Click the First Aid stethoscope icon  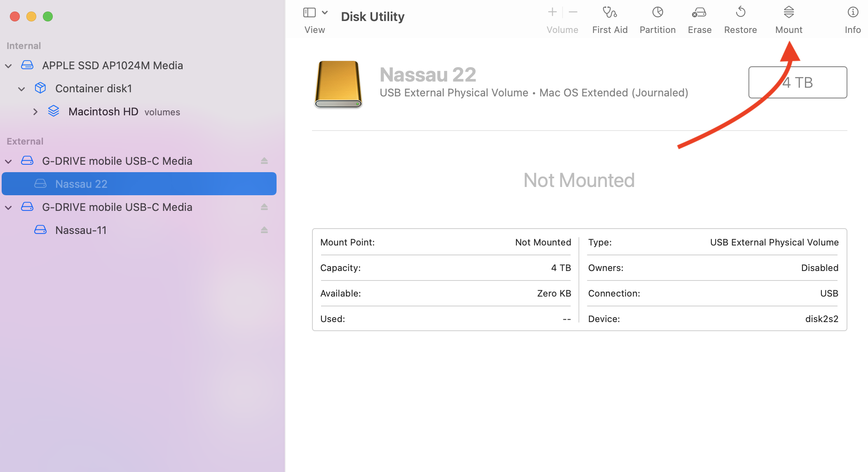pos(610,12)
